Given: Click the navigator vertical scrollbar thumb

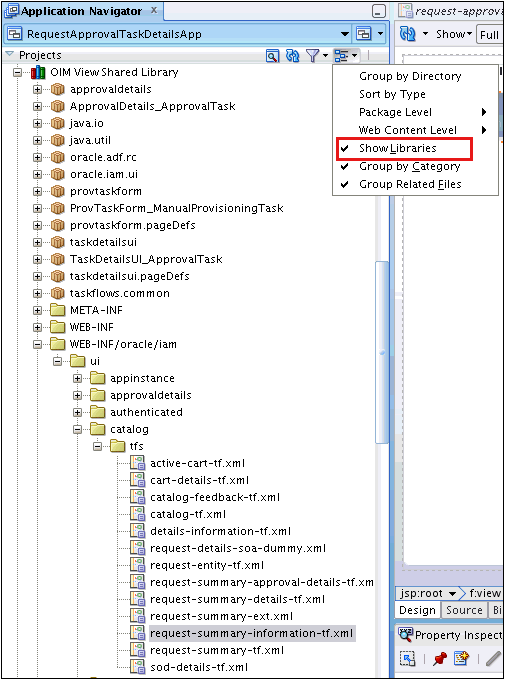Looking at the screenshot, I should [382, 352].
